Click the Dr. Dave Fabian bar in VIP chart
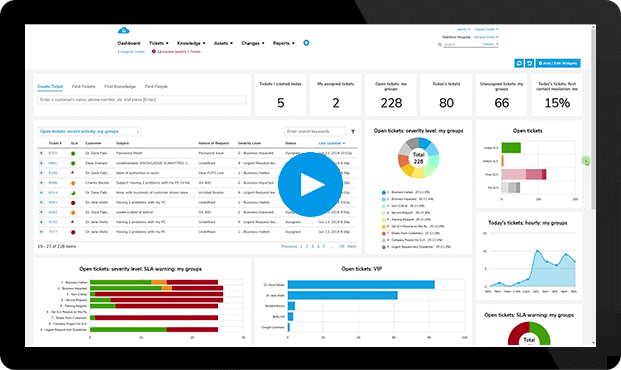 [361, 285]
